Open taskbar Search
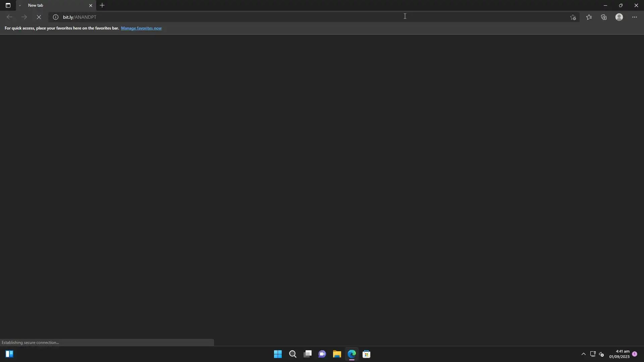644x362 pixels. coord(292,354)
